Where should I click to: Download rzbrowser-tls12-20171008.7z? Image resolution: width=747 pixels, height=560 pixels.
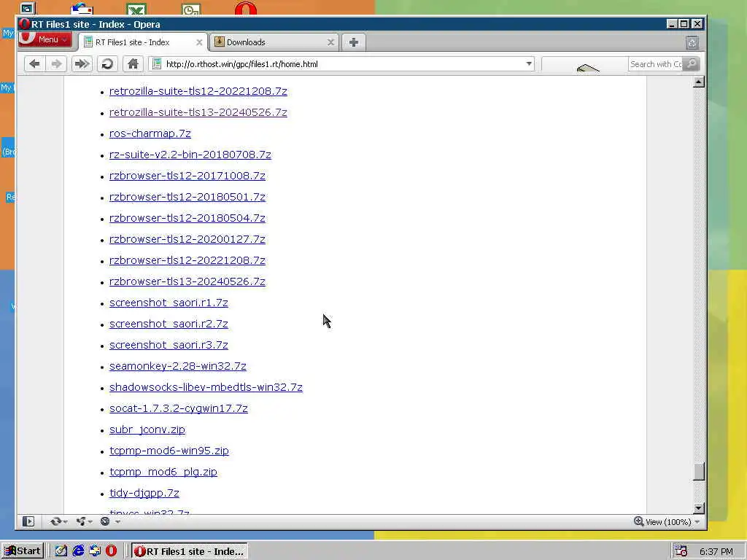click(x=187, y=176)
